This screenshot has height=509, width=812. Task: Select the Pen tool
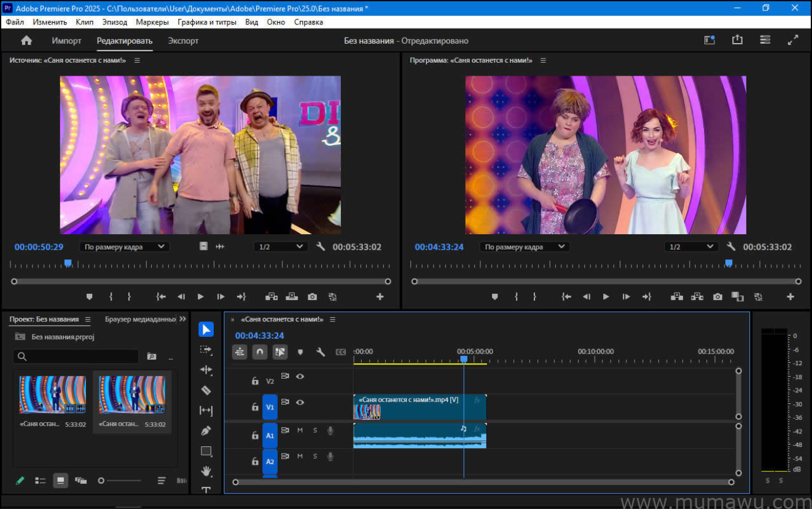click(206, 430)
